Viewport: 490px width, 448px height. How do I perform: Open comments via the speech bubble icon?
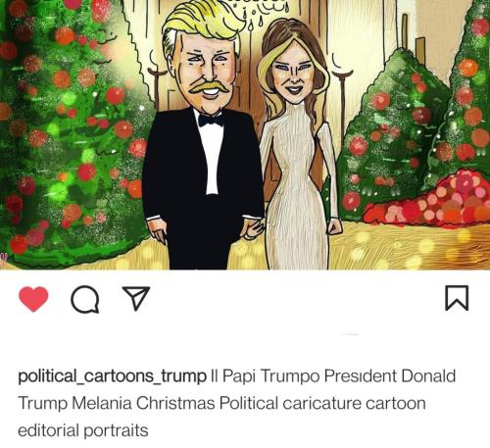pos(85,299)
